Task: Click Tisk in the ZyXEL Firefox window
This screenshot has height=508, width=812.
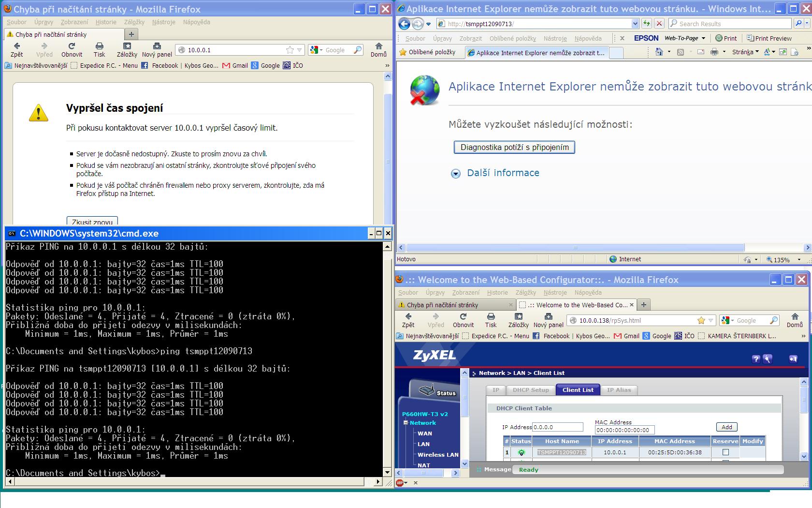Action: pyautogui.click(x=491, y=320)
